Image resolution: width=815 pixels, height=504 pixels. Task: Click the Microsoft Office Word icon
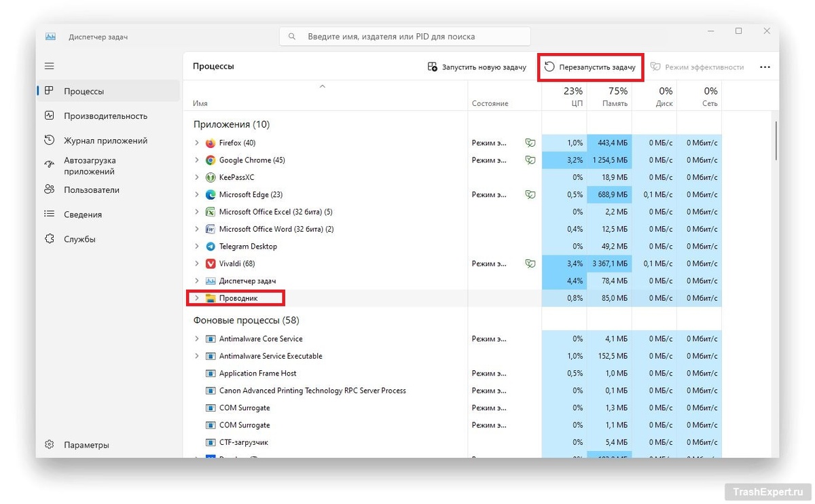coord(211,229)
